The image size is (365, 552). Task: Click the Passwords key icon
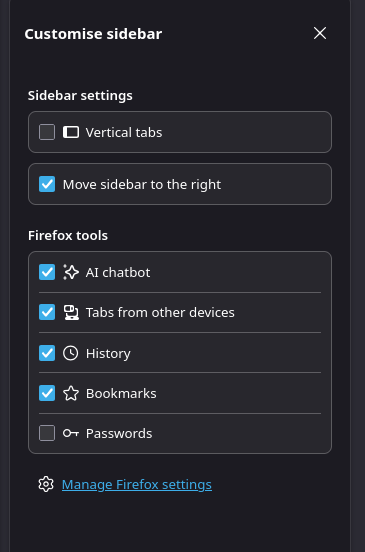(71, 433)
